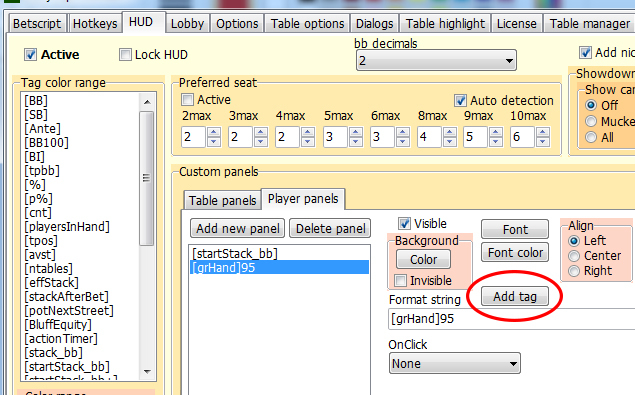The width and height of the screenshot is (635, 395).
Task: Open the Table panels tab
Action: point(222,201)
